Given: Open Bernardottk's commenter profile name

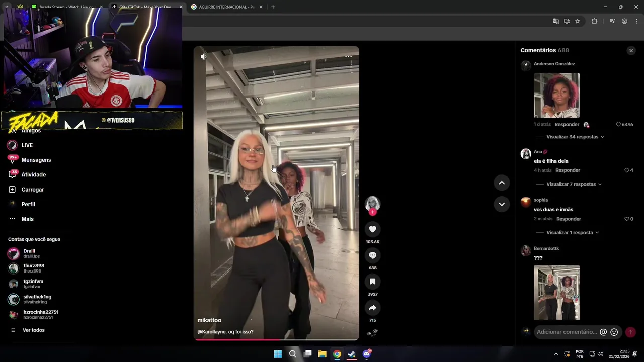Looking at the screenshot, I should point(546,248).
